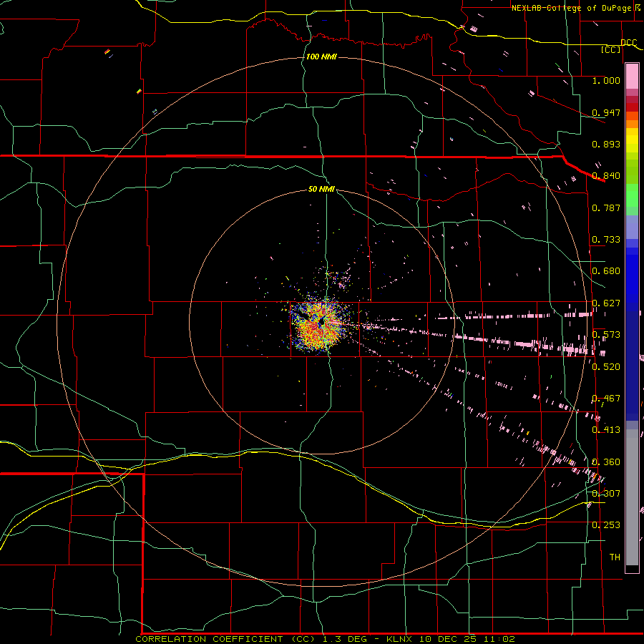Click the TH label at the scale bottom
The height and width of the screenshot is (644, 644).
[x=615, y=557]
